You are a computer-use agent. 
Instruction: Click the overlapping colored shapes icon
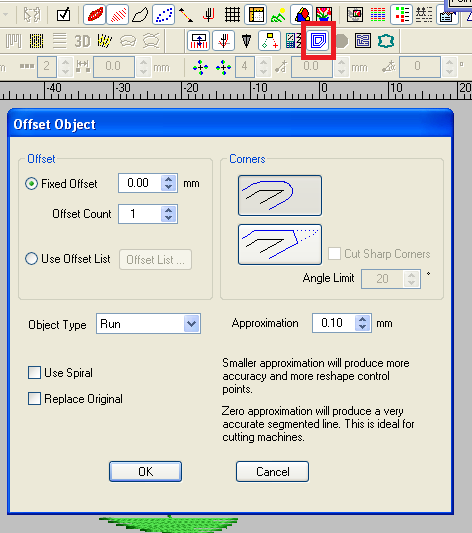[x=302, y=15]
